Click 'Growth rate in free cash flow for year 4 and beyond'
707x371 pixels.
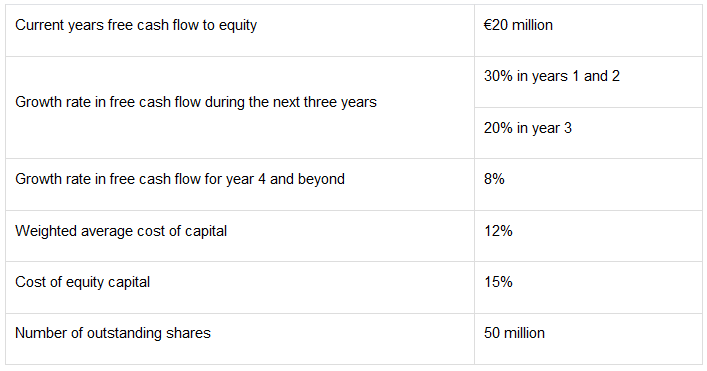180,179
